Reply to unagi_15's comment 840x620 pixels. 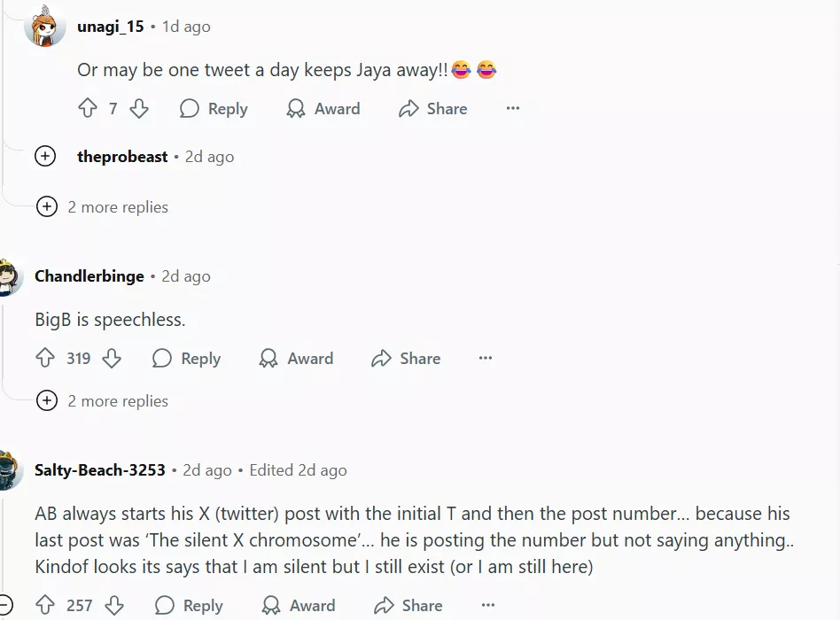tap(214, 109)
